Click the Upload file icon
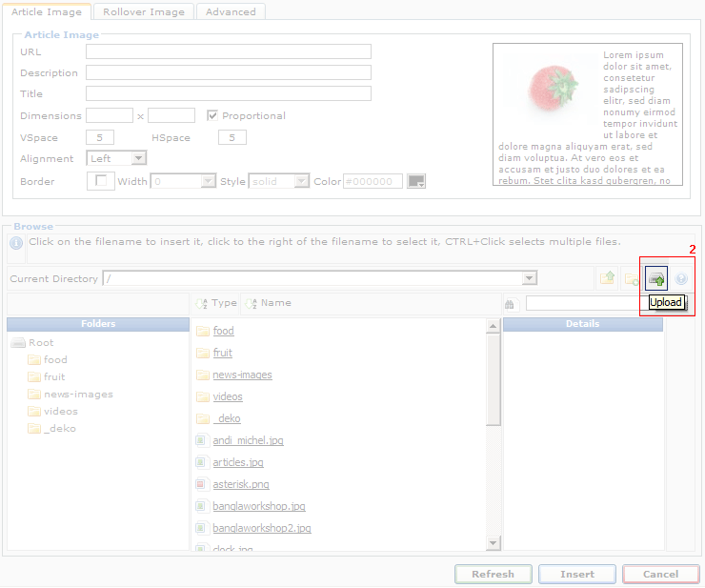This screenshot has height=588, width=705. coord(655,279)
